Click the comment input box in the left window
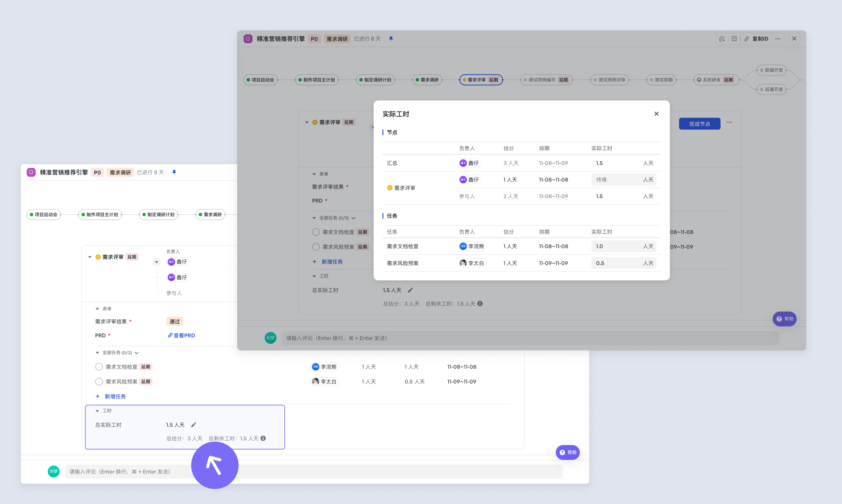 (314, 471)
